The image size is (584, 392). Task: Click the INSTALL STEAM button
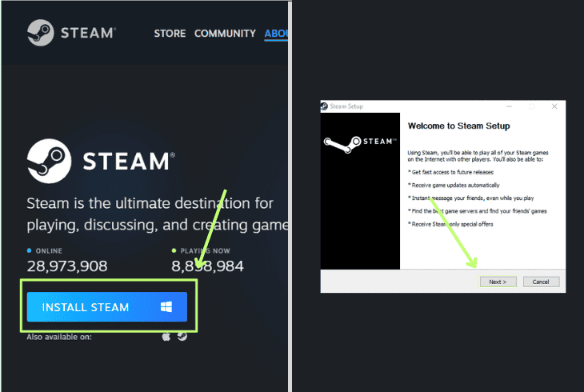click(x=107, y=306)
